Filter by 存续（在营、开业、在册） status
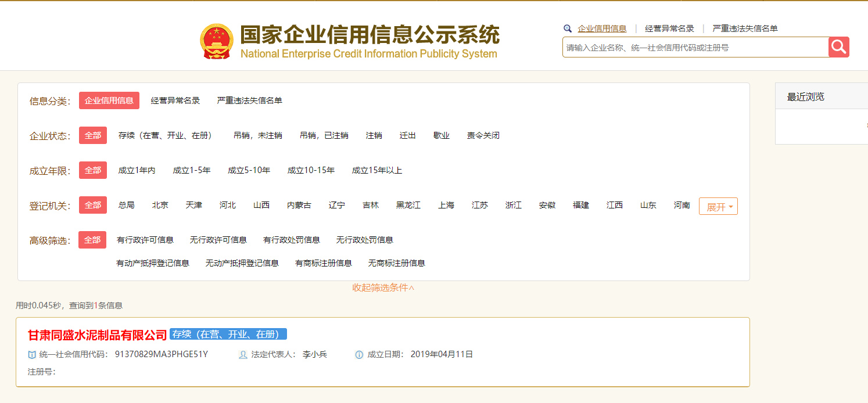Screen dimensions: 868x403 166,135
